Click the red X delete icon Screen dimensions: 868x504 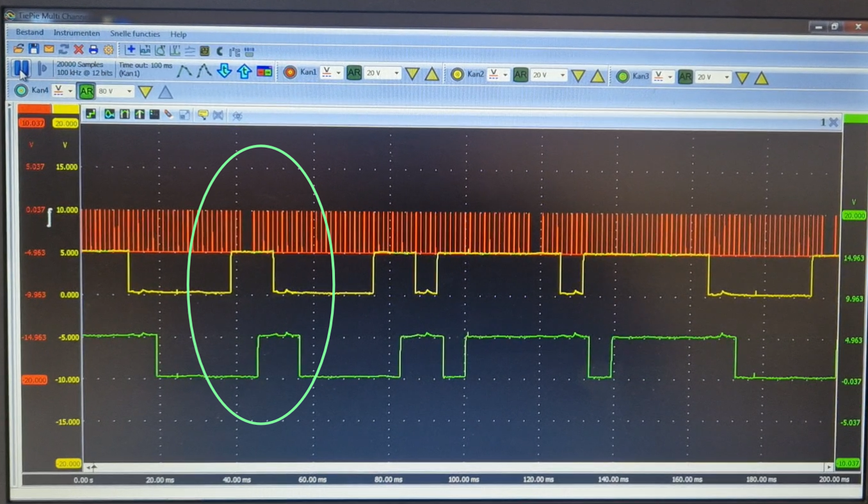[x=79, y=50]
